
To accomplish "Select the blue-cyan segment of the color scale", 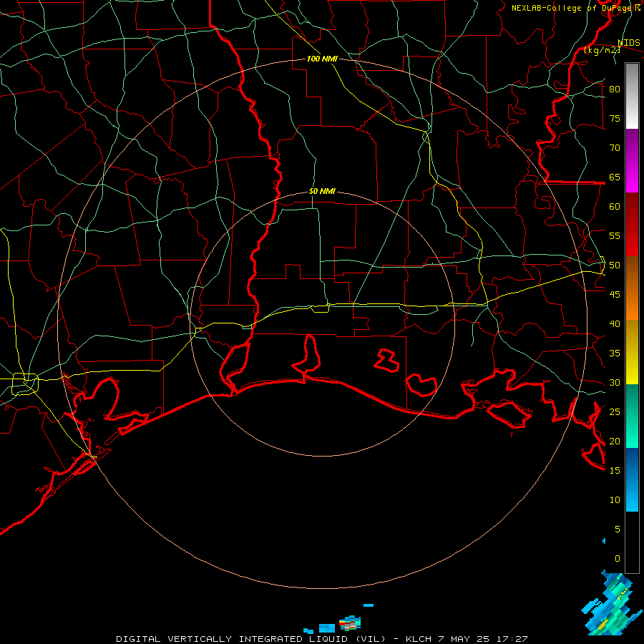I will (632, 479).
